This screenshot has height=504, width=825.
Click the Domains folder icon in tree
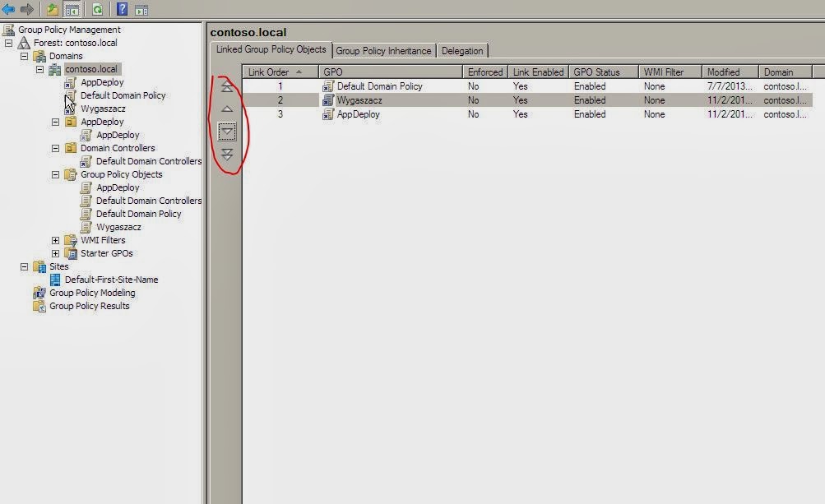40,56
